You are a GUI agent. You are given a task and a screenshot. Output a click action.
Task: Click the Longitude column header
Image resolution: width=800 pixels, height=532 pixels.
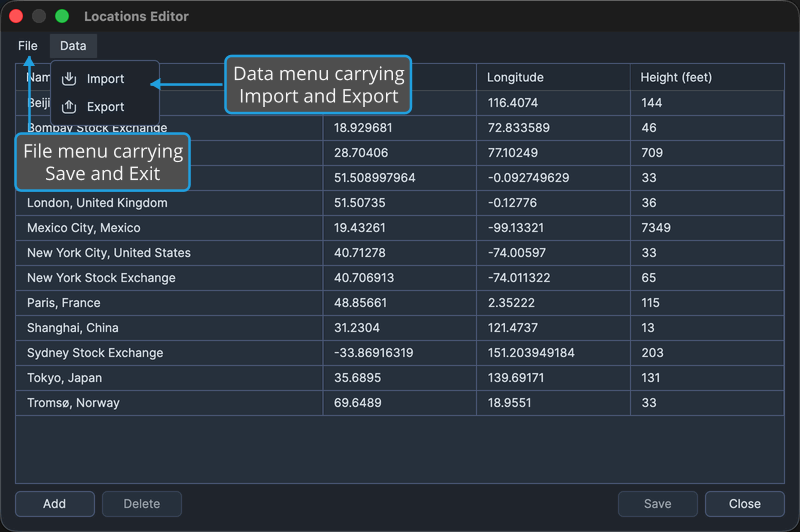[x=553, y=78]
